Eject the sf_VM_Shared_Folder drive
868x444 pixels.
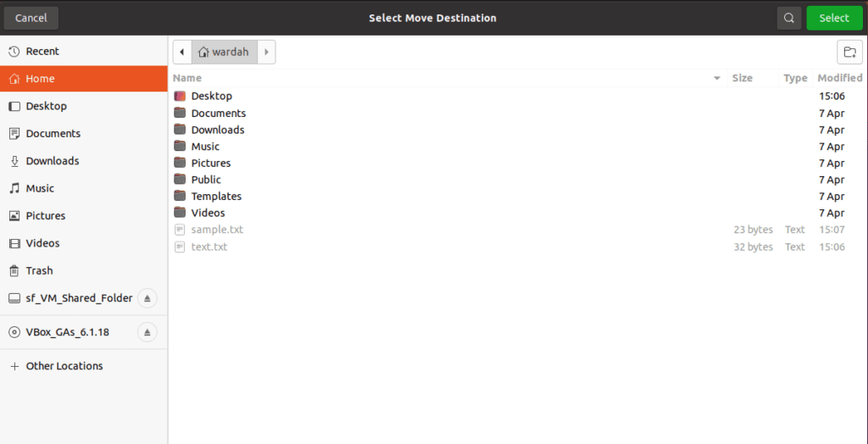click(147, 298)
